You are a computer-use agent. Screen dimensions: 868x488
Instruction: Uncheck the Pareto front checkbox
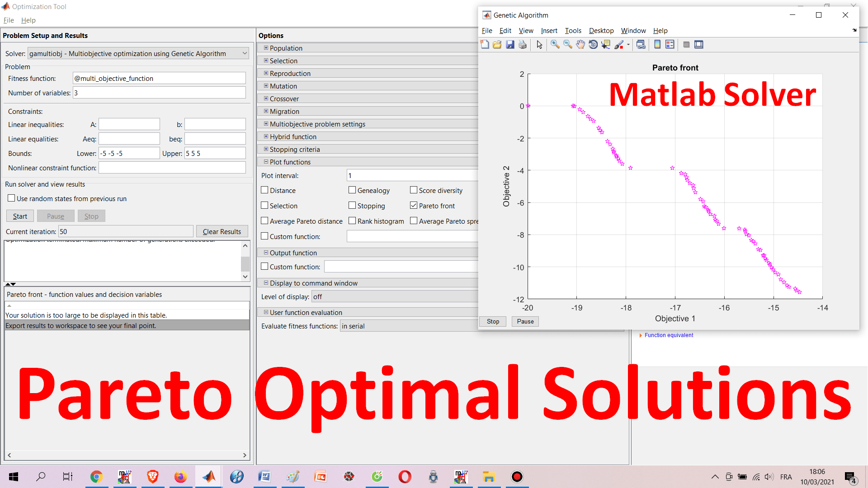click(414, 206)
